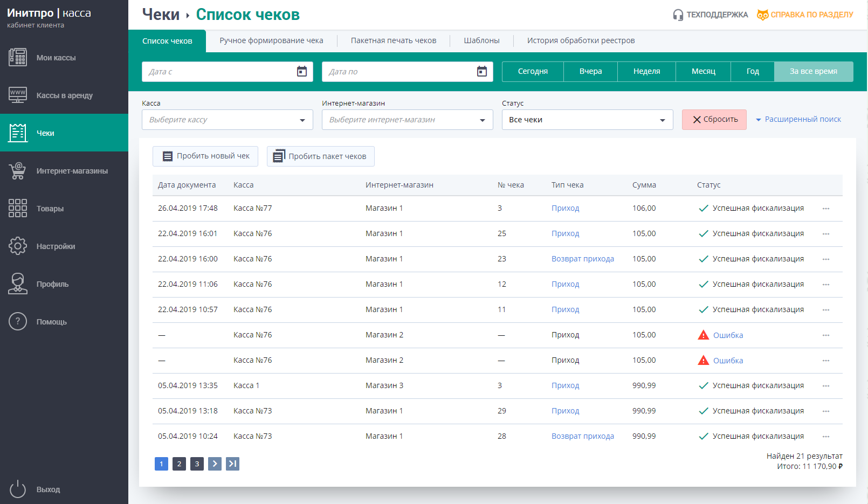The height and width of the screenshot is (504, 868).
Task: Expand the Статус 'Все чеки' dropdown
Action: coord(587,120)
